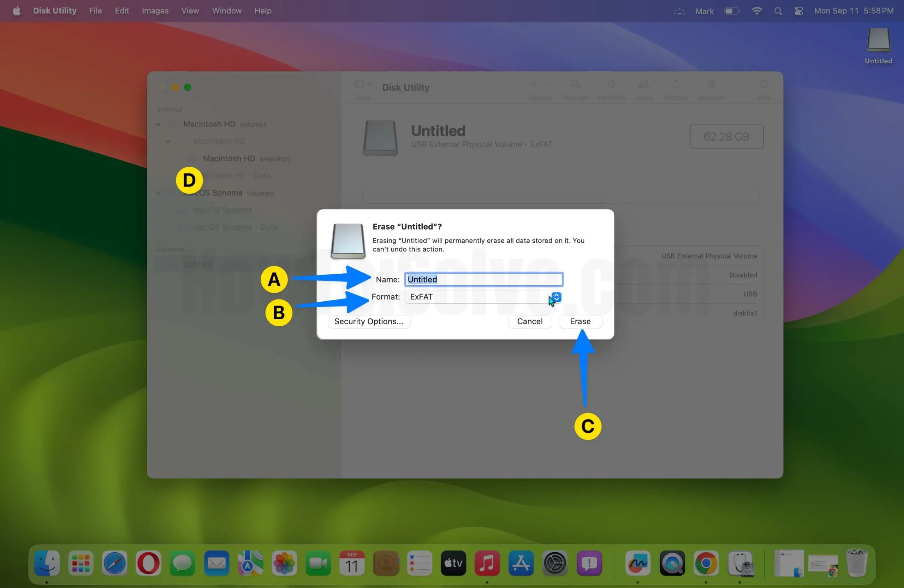Click inside the Name text field
The width and height of the screenshot is (904, 588).
point(482,279)
